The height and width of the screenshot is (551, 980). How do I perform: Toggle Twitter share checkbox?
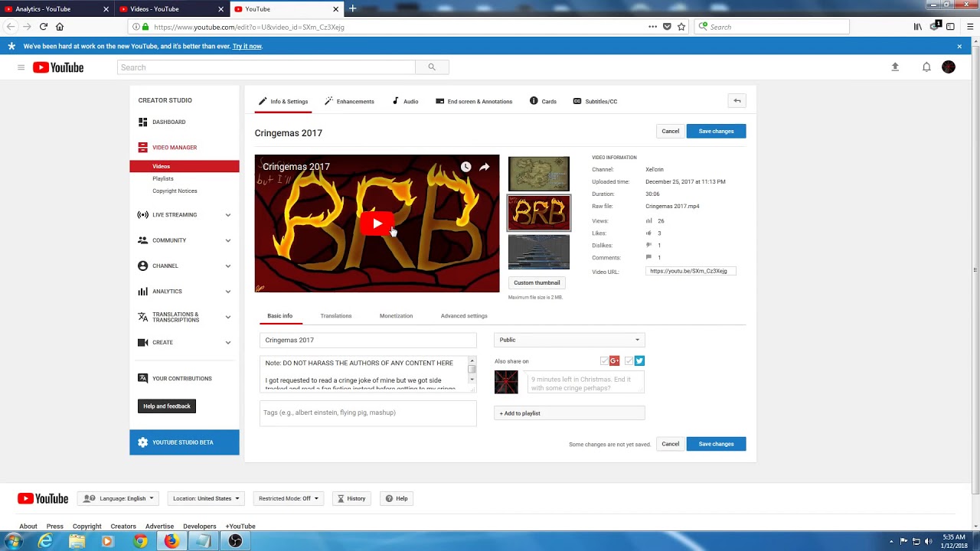coord(629,361)
